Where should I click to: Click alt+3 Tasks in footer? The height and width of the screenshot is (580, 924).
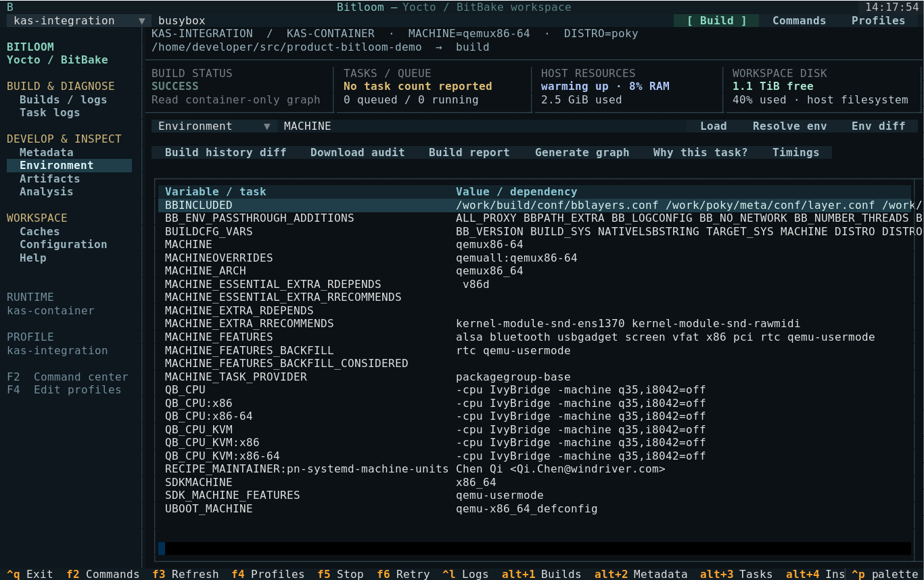[736, 574]
